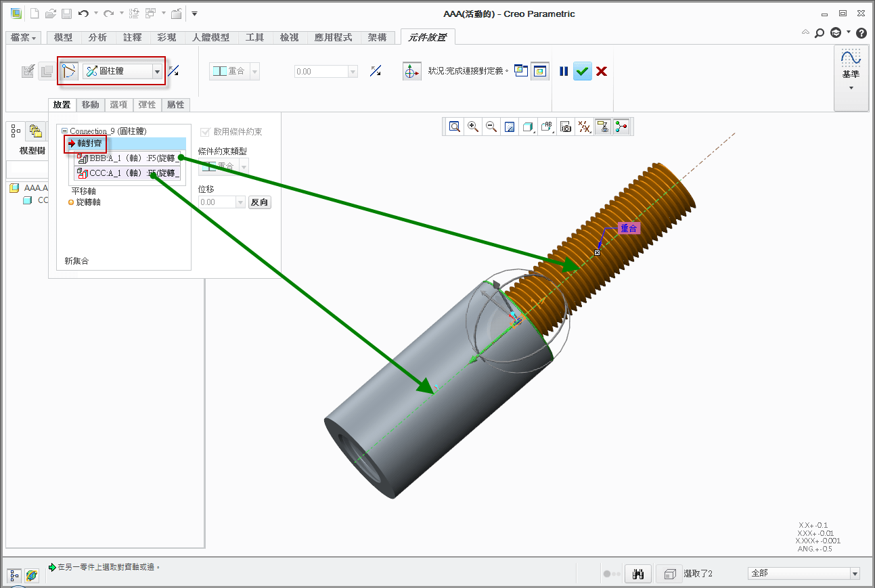Cancel placement with the red X

pyautogui.click(x=601, y=71)
